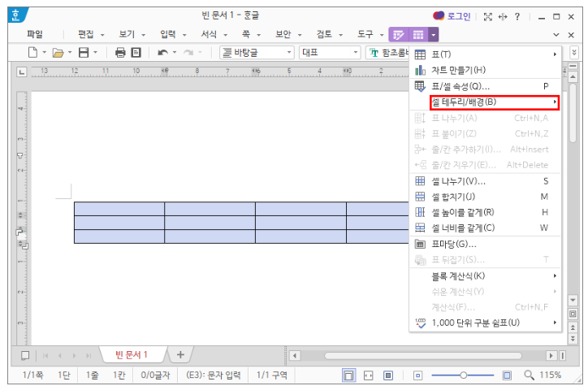Image resolution: width=588 pixels, height=386 pixels.
Task: Click the zoom slider in status bar
Action: (x=465, y=375)
